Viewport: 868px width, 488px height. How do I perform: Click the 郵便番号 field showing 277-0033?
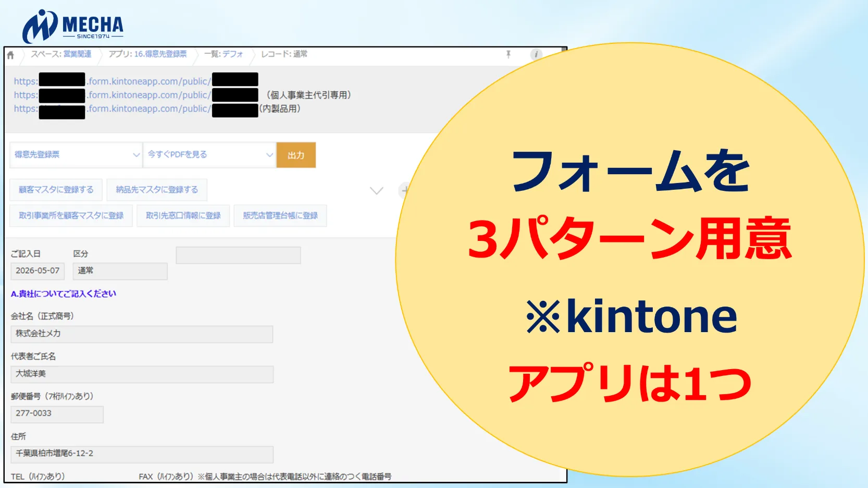pyautogui.click(x=57, y=414)
